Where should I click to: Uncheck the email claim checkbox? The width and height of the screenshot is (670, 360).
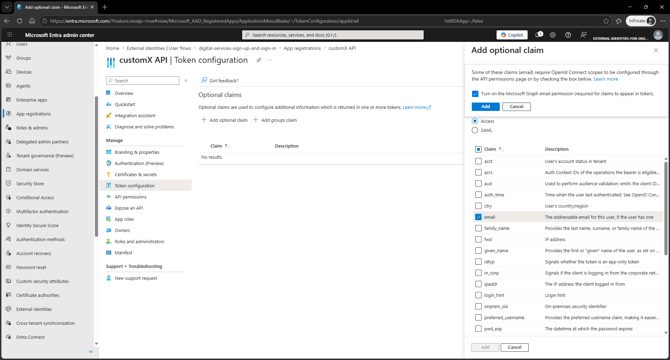(x=479, y=217)
